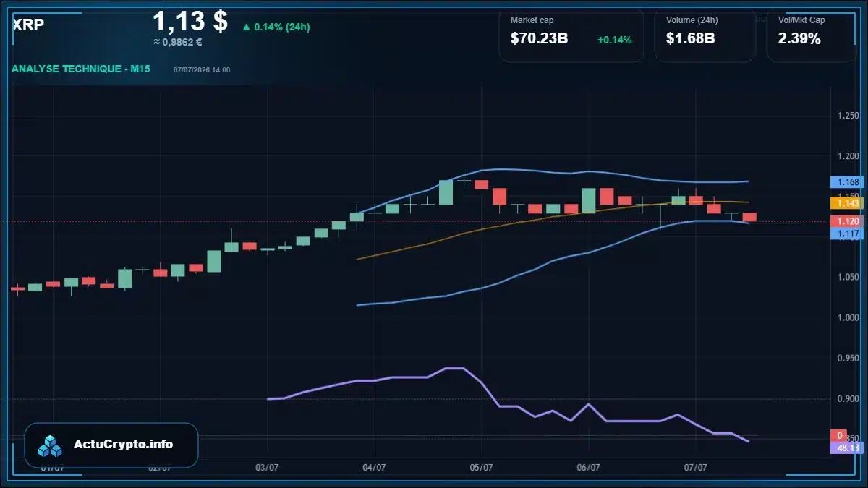Image resolution: width=868 pixels, height=488 pixels.
Task: Click the ≈ 0,9862 € conversion text
Action: [x=178, y=42]
